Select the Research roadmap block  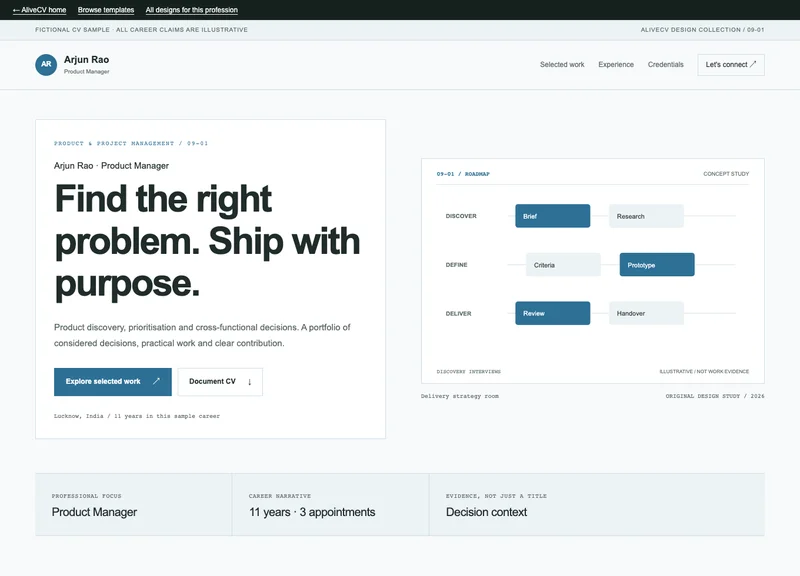tap(646, 216)
